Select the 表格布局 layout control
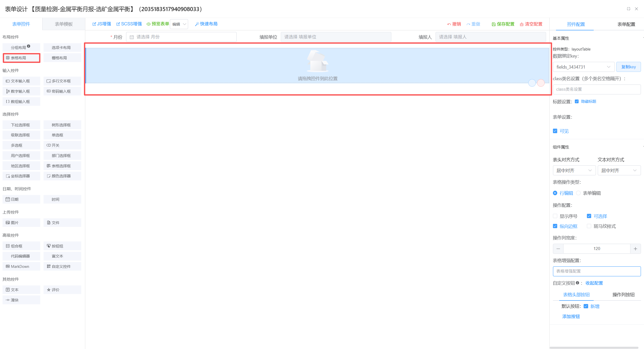This screenshot has width=644, height=349. [21, 58]
